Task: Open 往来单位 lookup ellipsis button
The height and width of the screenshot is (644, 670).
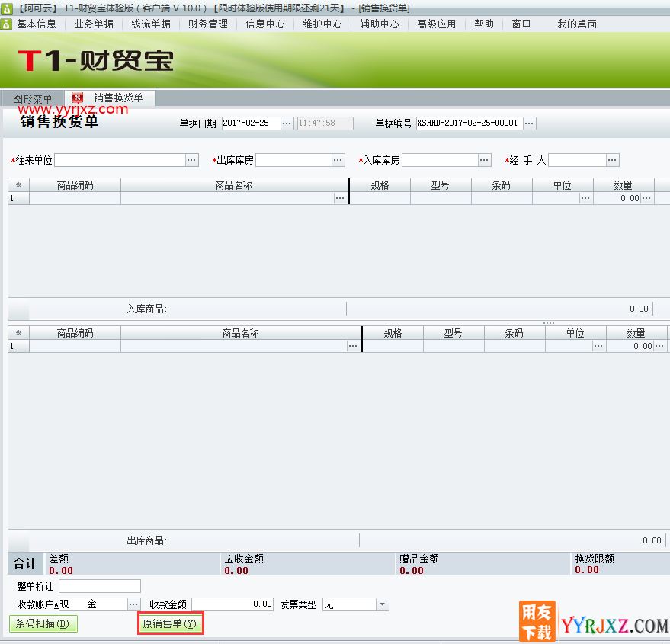Action: [192, 160]
